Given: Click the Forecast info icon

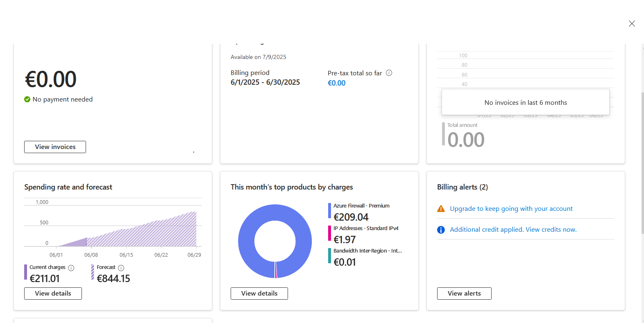Looking at the screenshot, I should 121,268.
